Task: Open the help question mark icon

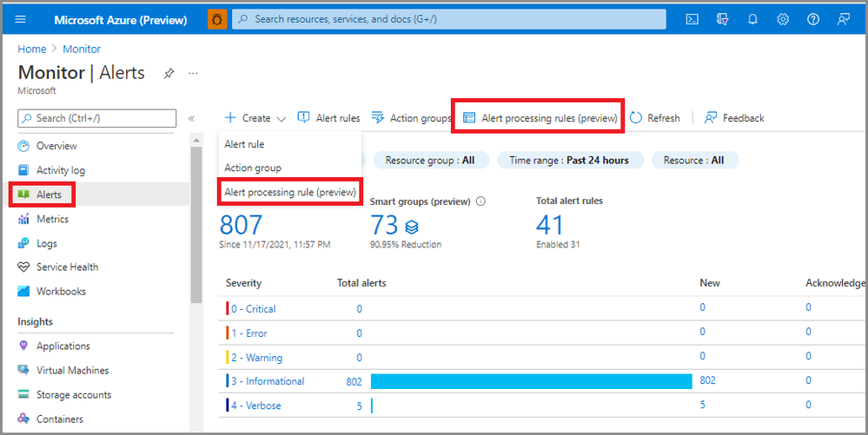Action: click(x=812, y=19)
